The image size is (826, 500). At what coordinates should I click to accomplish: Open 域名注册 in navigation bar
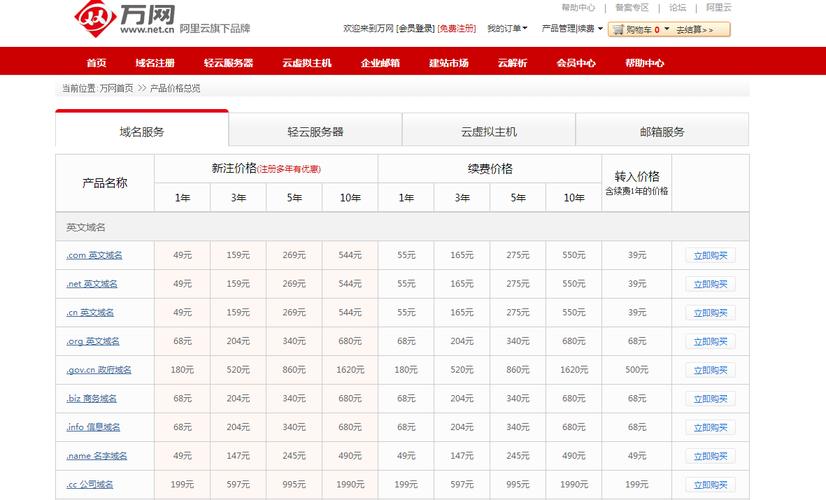click(155, 63)
